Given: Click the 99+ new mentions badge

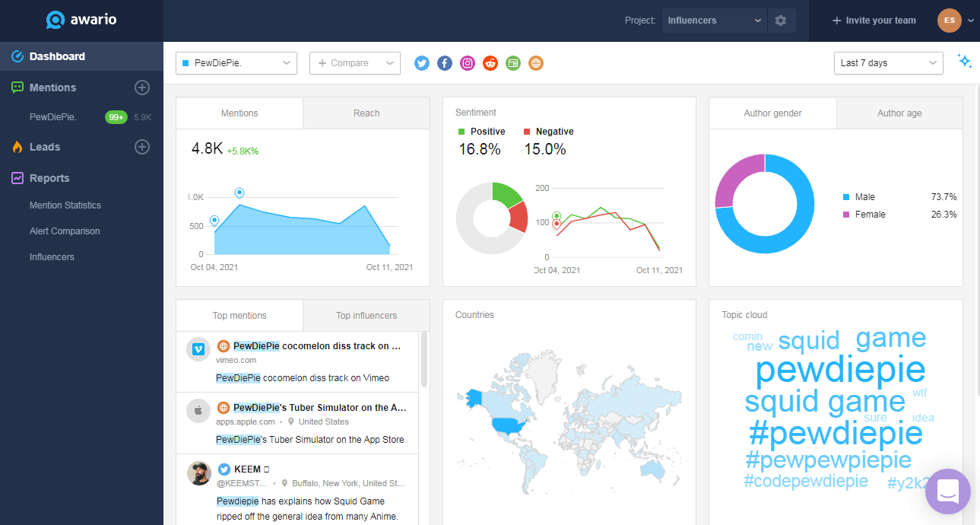Looking at the screenshot, I should [x=116, y=117].
